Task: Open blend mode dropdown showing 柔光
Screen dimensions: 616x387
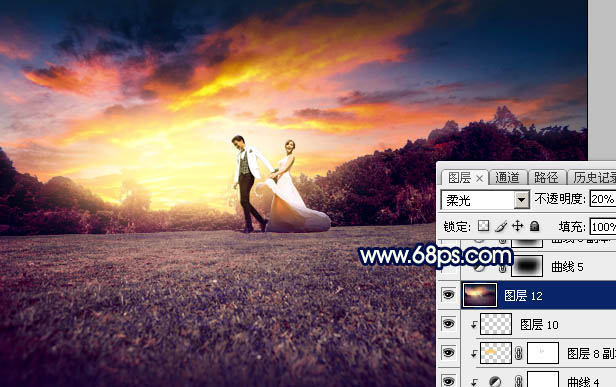Action: click(x=485, y=200)
